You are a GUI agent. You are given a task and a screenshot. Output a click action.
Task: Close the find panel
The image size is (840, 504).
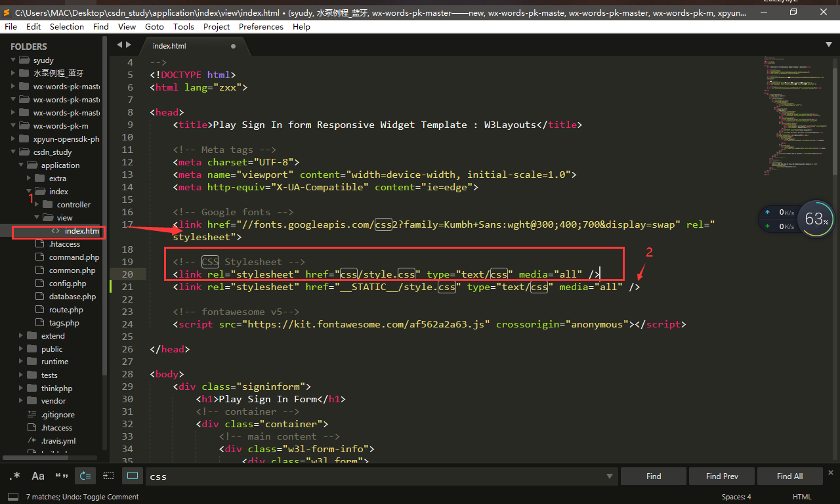[831, 472]
